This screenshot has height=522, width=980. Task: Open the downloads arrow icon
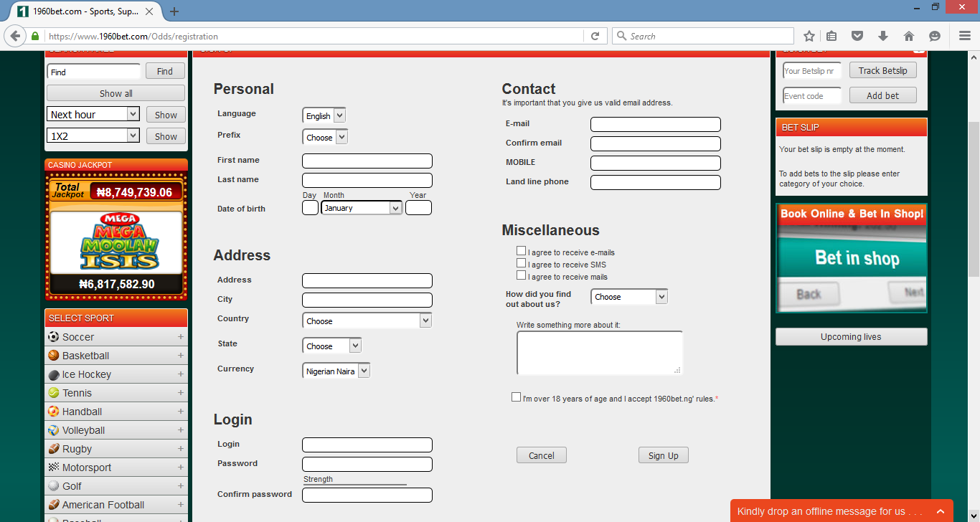883,36
